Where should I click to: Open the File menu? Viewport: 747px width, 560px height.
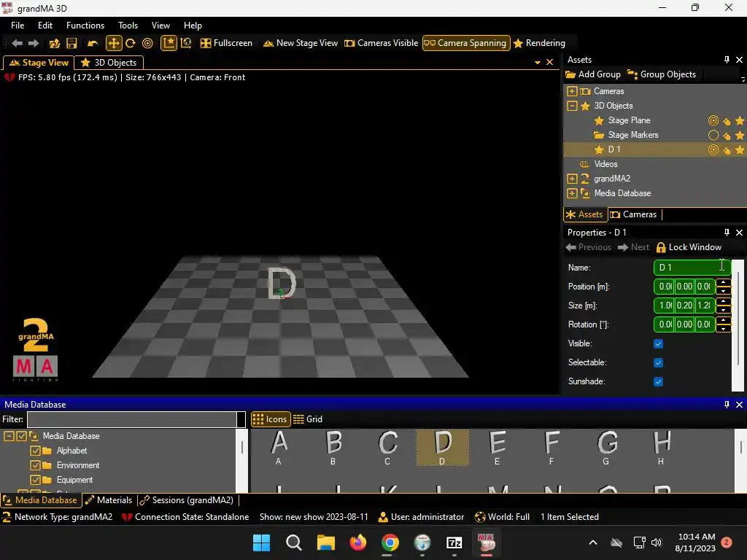pyautogui.click(x=18, y=26)
